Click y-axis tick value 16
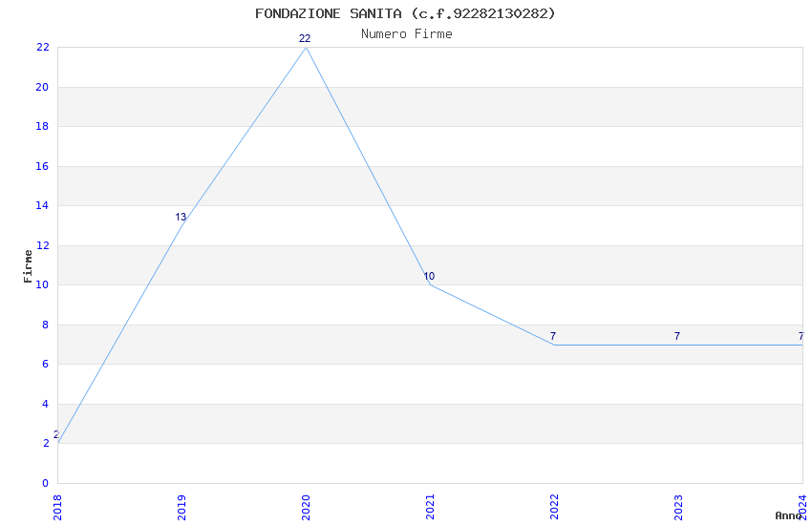Screen dimensions: 812x525 tap(42, 166)
